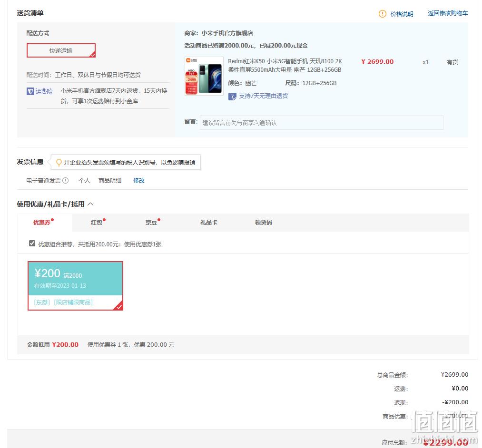
Task: Switch to the 红包 tab
Action: 97,222
